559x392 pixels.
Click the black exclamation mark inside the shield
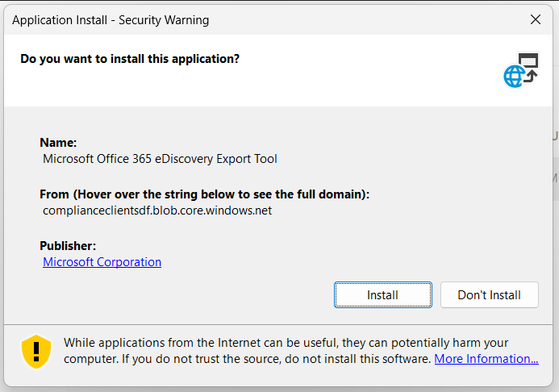click(x=36, y=351)
